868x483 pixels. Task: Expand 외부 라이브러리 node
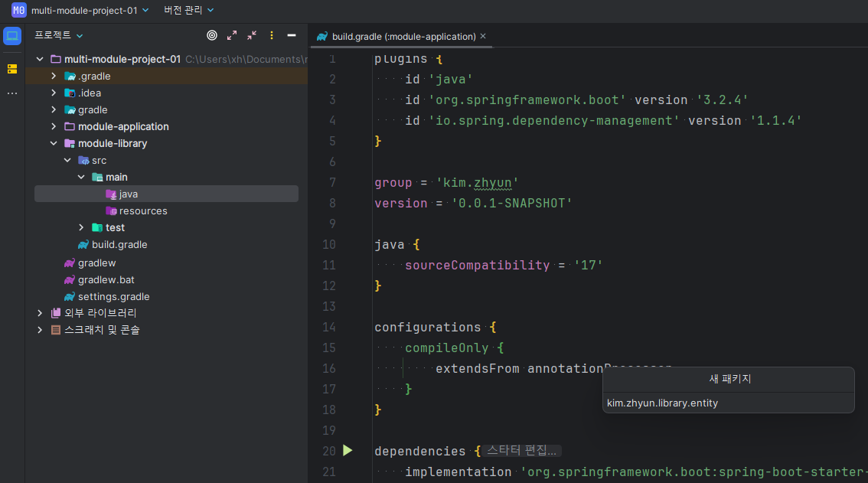(40, 313)
